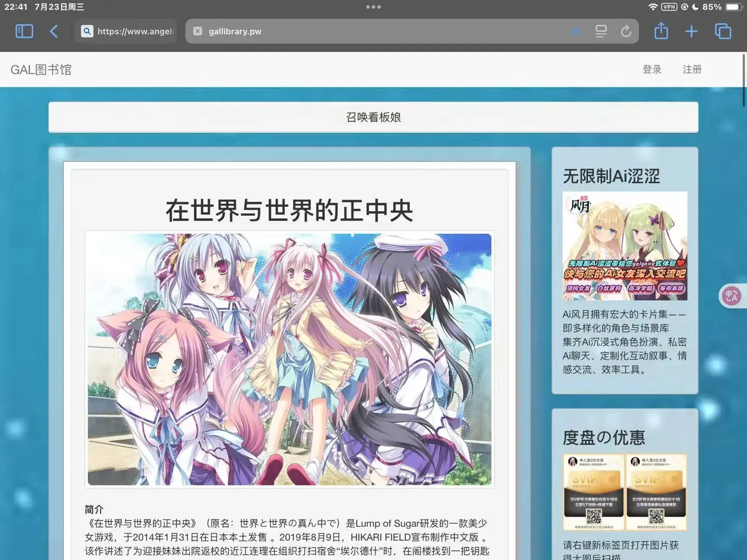Tap the three-dot multitasking control

point(374,7)
